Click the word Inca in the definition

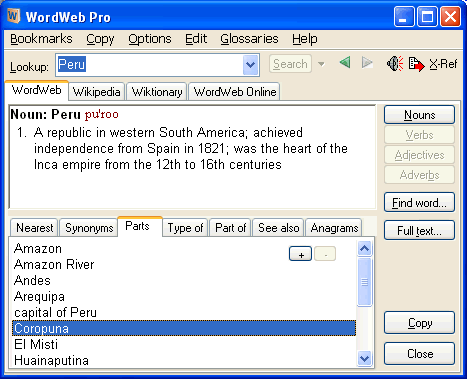pos(46,164)
